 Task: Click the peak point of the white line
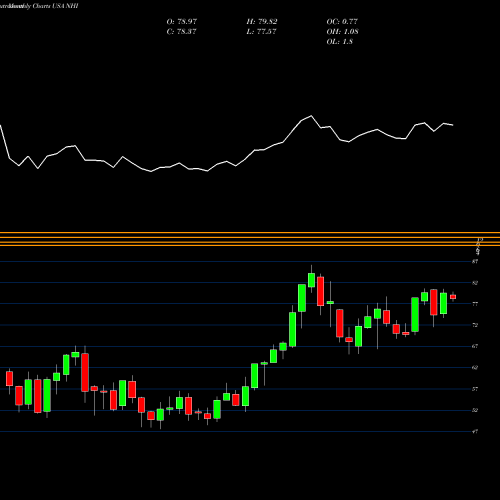tap(311, 116)
